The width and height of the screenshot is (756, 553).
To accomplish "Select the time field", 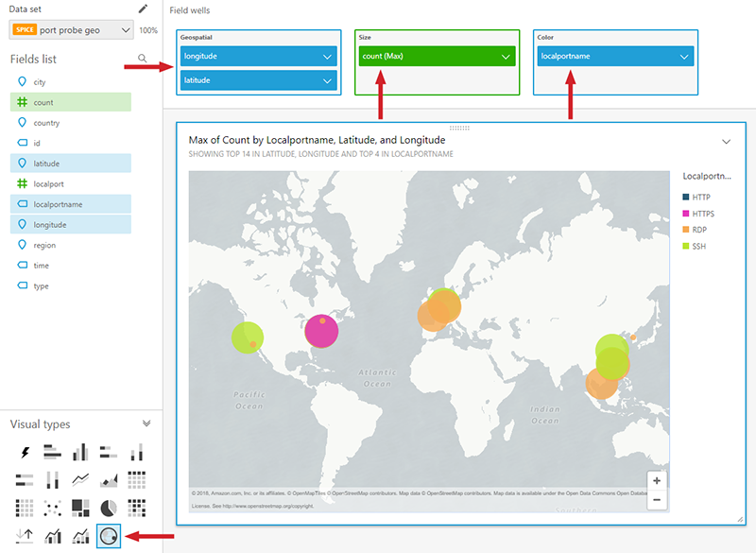I will [70, 266].
